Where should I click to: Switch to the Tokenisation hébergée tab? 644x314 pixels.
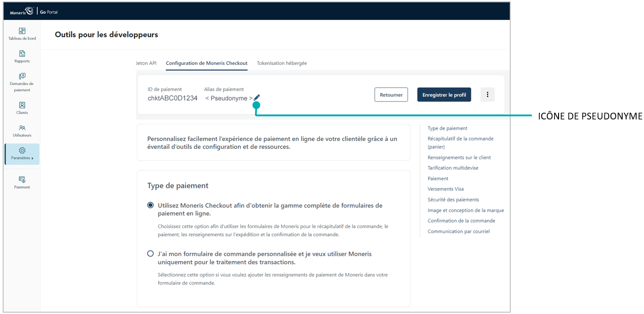pos(282,63)
